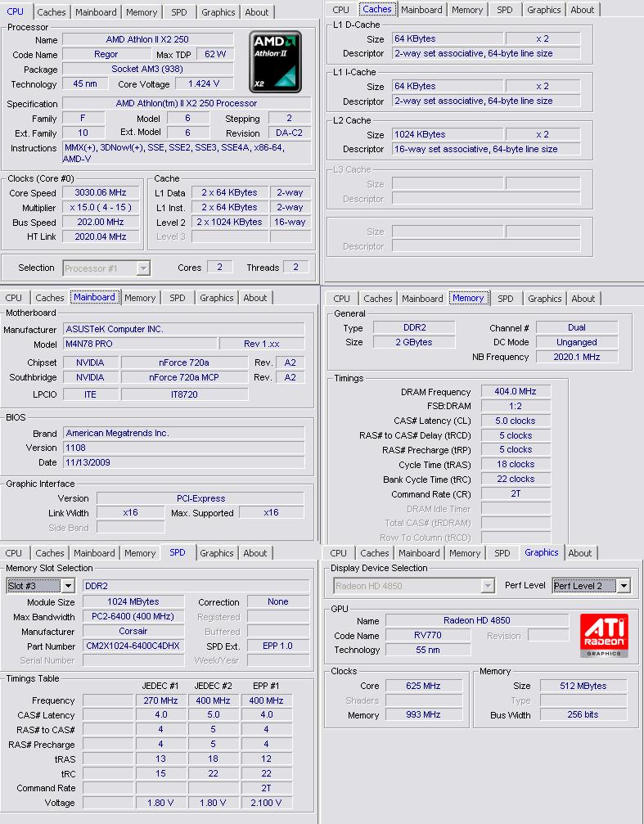In the Display Device panel, open Memory tab
This screenshot has height=824, width=644.
[x=465, y=553]
